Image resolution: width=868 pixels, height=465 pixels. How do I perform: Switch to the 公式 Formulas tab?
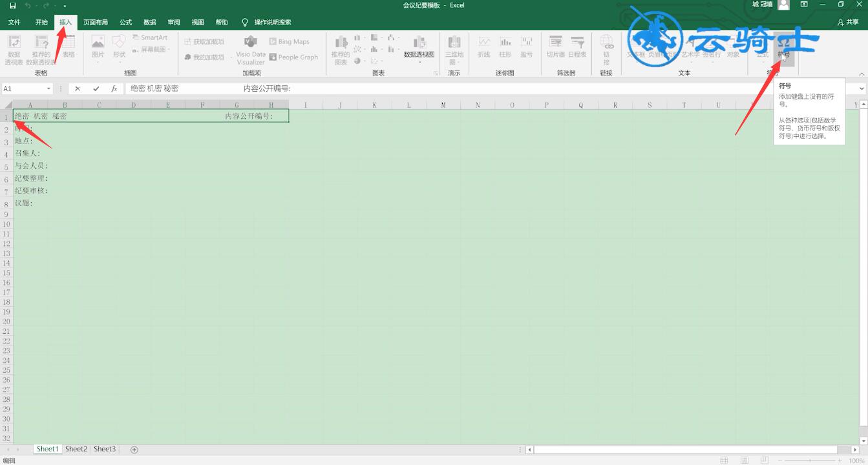tap(125, 22)
